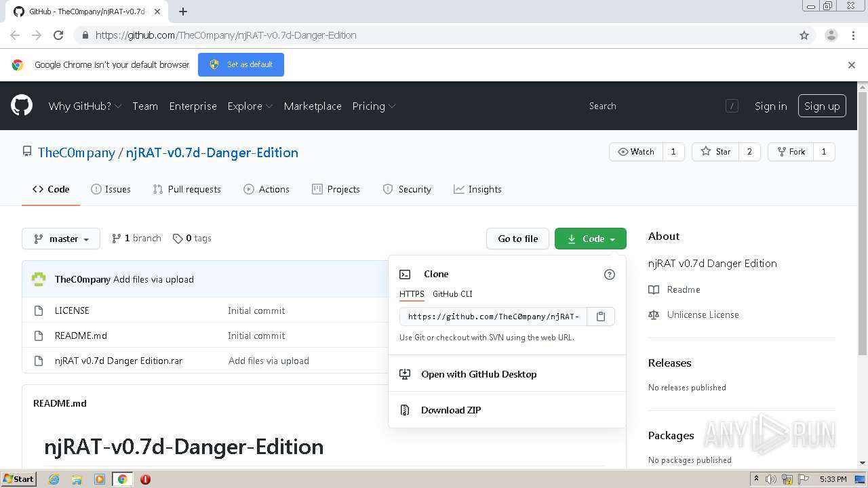This screenshot has height=488, width=868.
Task: Open media player from taskbar
Action: pos(99,479)
